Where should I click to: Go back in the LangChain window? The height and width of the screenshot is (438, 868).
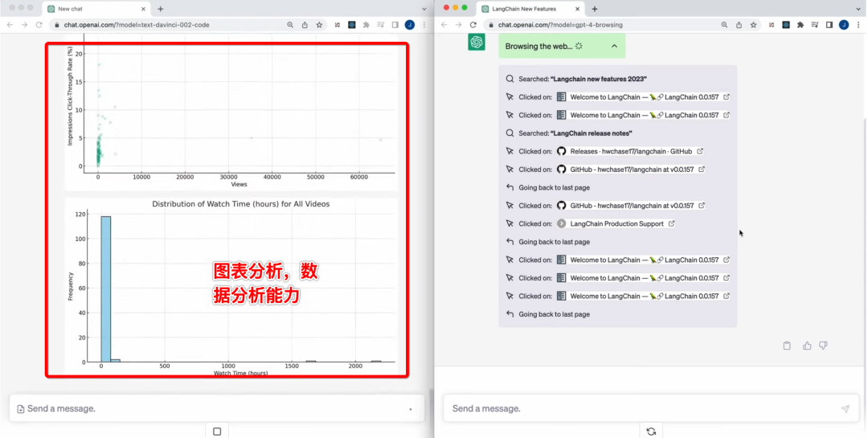[x=444, y=25]
